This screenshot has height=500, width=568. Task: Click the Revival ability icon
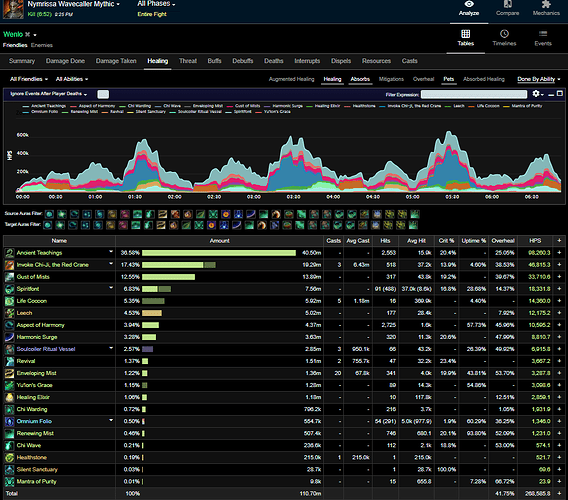point(9,361)
